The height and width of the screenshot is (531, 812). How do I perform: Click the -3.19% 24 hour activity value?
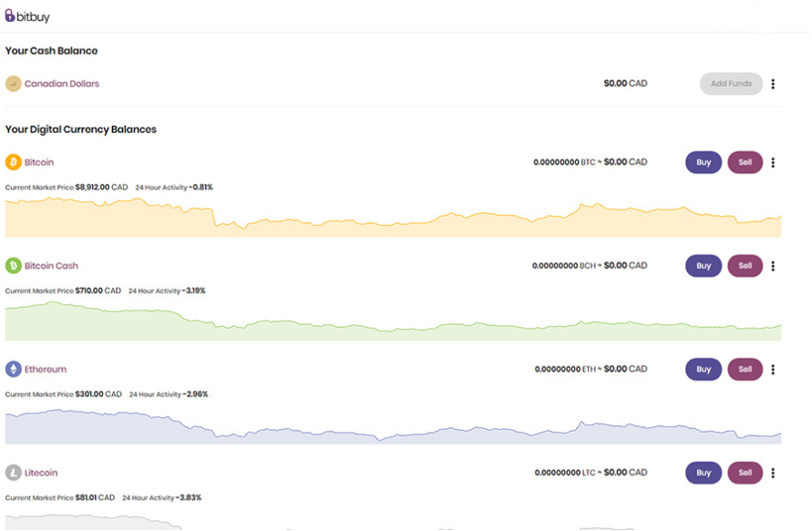(x=194, y=291)
